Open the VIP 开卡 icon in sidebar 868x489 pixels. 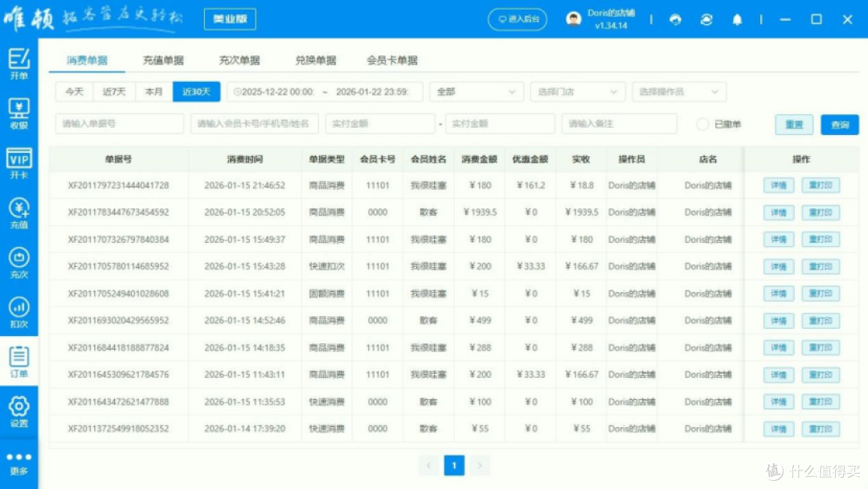point(18,163)
